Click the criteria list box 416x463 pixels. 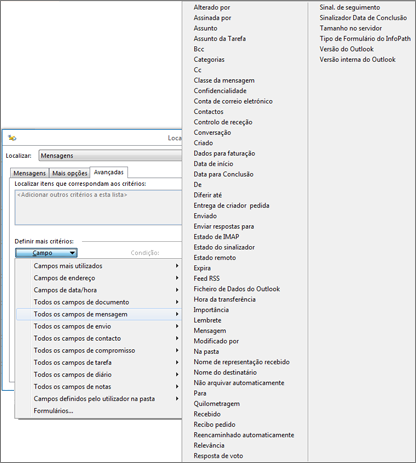coord(98,207)
